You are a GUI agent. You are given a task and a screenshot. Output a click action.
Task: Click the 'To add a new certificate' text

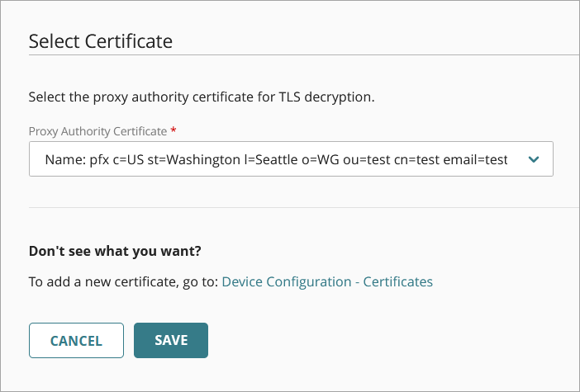point(123,281)
